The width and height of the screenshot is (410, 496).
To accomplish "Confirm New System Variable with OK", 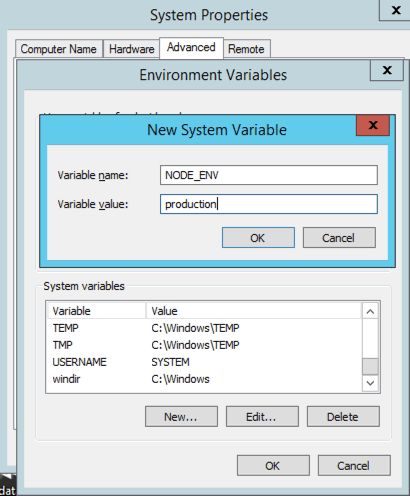I will click(x=258, y=238).
